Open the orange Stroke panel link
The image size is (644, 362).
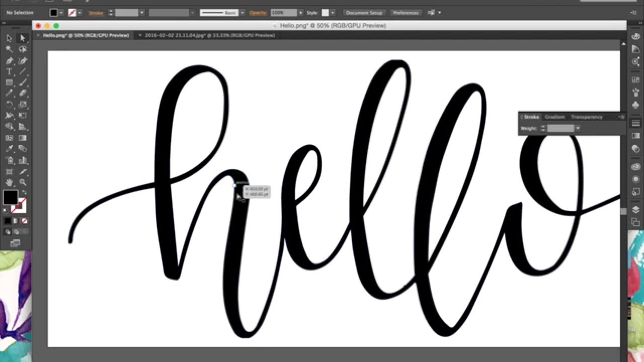point(96,13)
